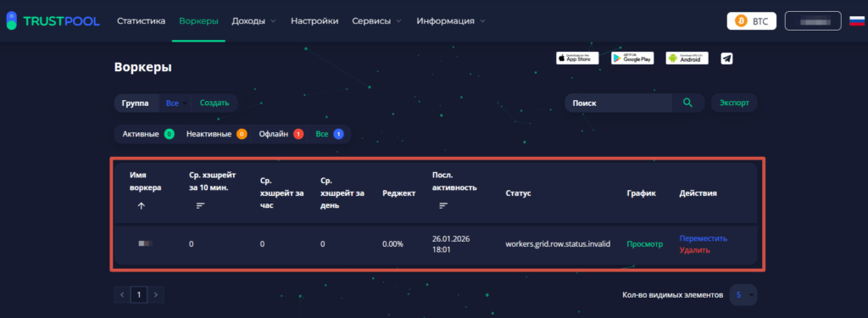Click the Экспорт button
The width and height of the screenshot is (868, 318).
(734, 103)
